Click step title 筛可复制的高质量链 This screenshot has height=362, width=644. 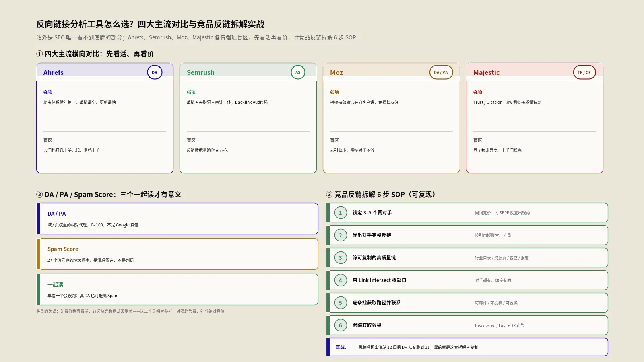tap(374, 258)
